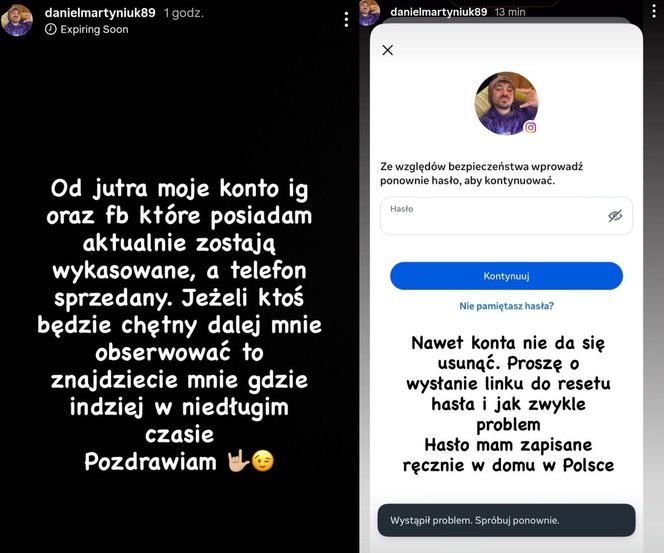The width and height of the screenshot is (664, 553).
Task: Open danielmartyniuk89 profile from right story
Action: [x=439, y=12]
